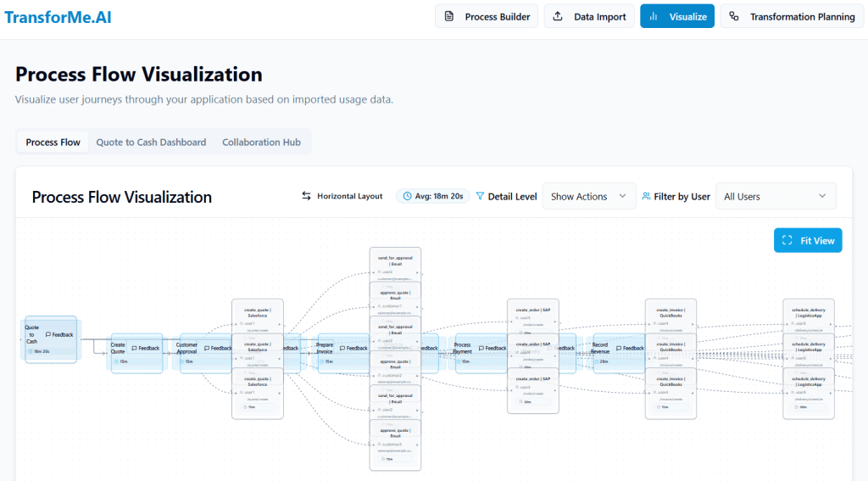This screenshot has height=481, width=868.
Task: Click the TransforMe.AI logo link
Action: 58,17
